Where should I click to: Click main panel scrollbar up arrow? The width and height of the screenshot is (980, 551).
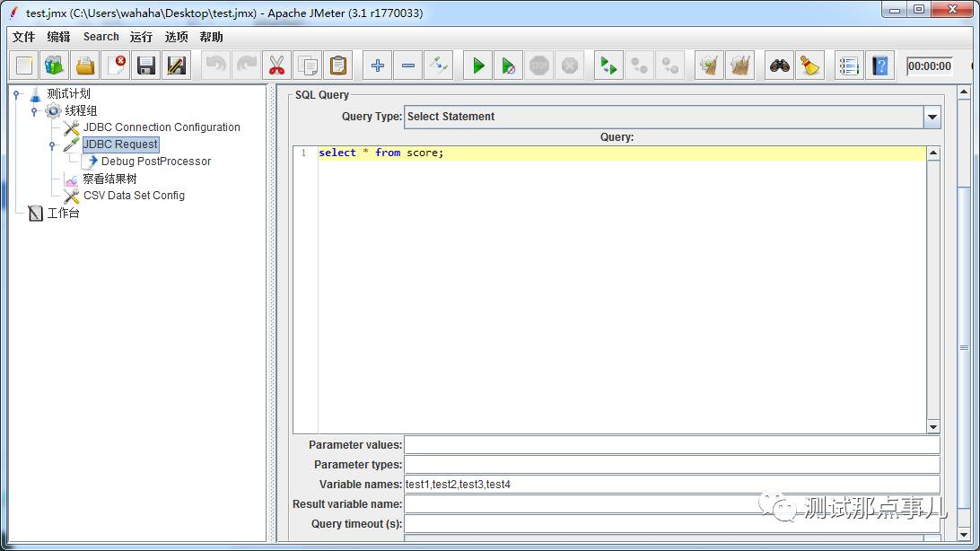(964, 92)
